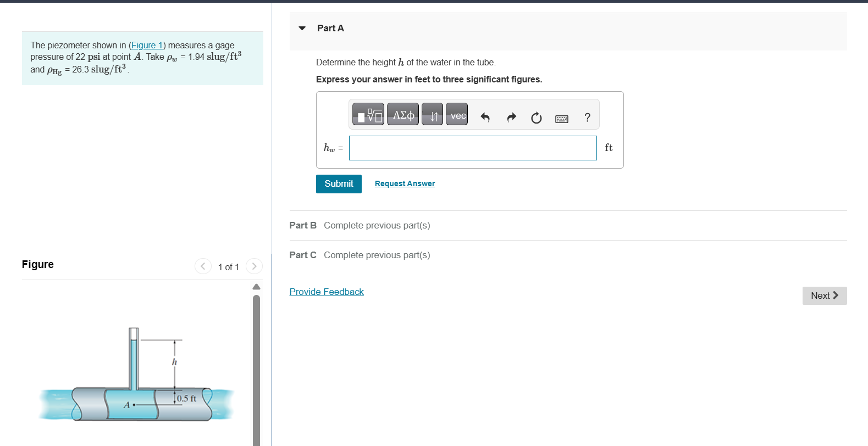Image resolution: width=868 pixels, height=446 pixels.
Task: Click the piezometer figure image
Action: click(137, 375)
